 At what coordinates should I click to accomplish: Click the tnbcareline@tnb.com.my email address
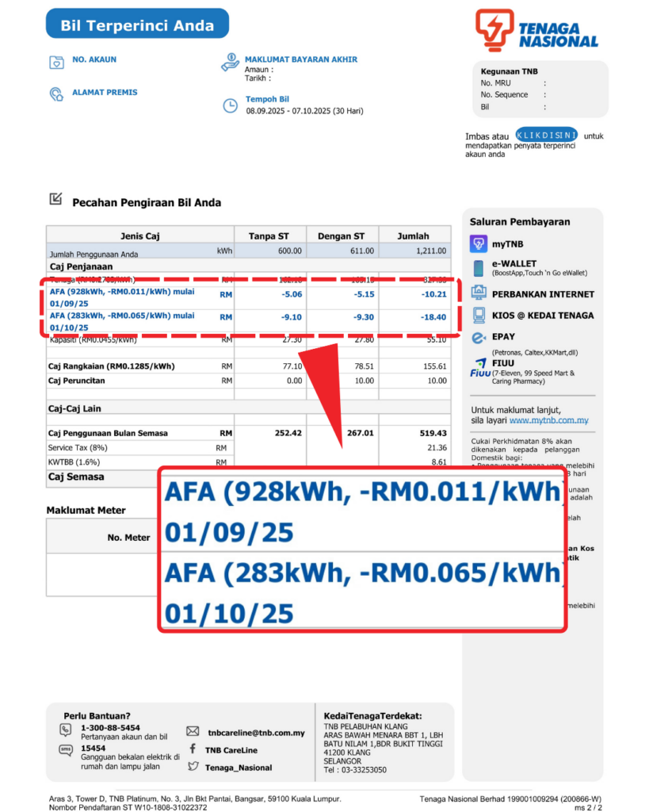click(256, 733)
